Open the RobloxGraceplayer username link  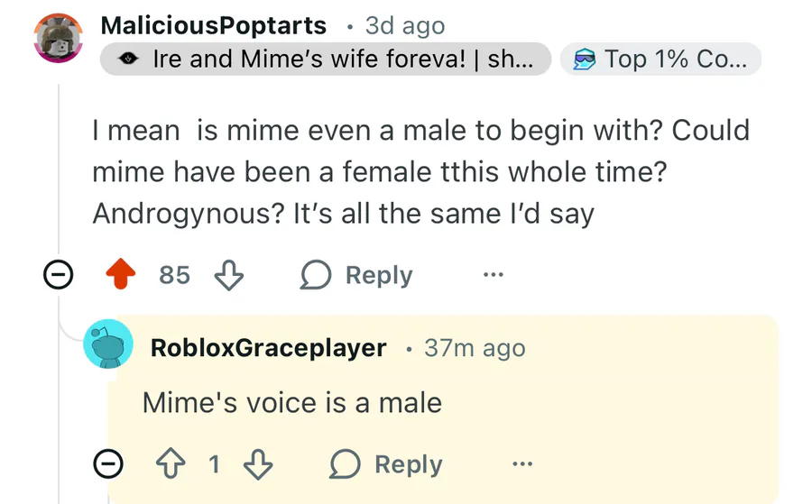coord(268,348)
